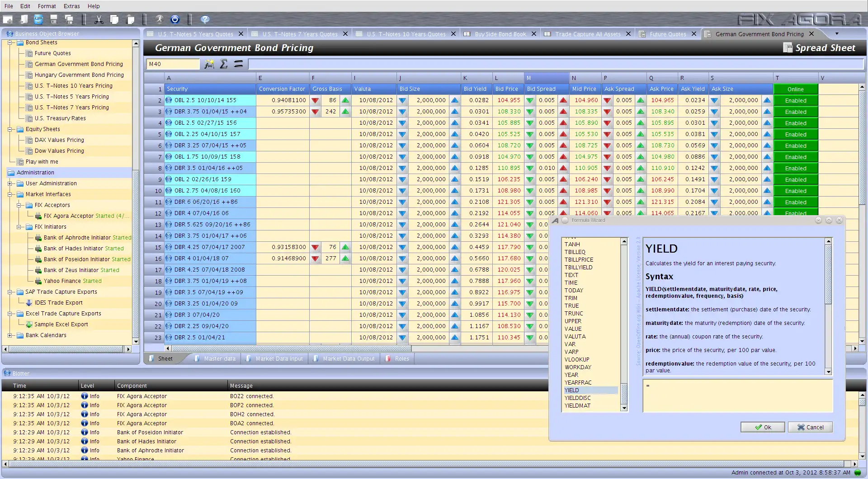Click the equals sign formula icon
The width and height of the screenshot is (868, 479).
(x=238, y=64)
